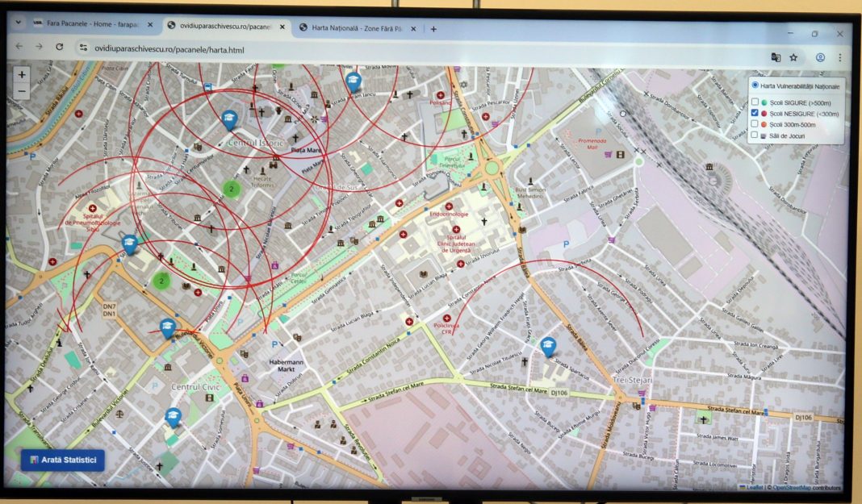862x504 pixels.
Task: Toggle the Săli de Jocuri layer checkbox
Action: click(x=754, y=135)
